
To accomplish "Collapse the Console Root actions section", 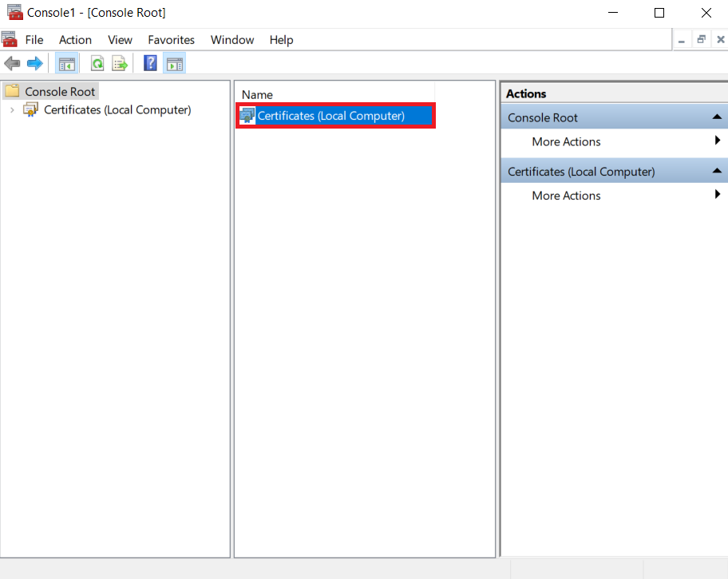I will [x=717, y=117].
